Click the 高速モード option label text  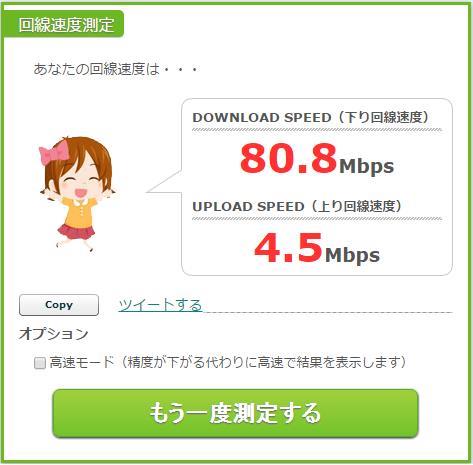click(x=228, y=362)
